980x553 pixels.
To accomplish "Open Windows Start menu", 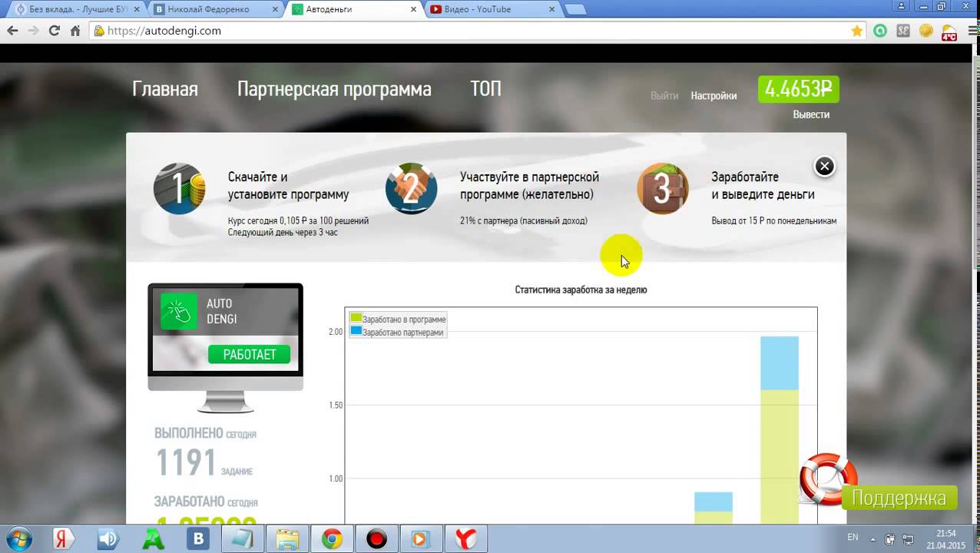I will click(18, 539).
